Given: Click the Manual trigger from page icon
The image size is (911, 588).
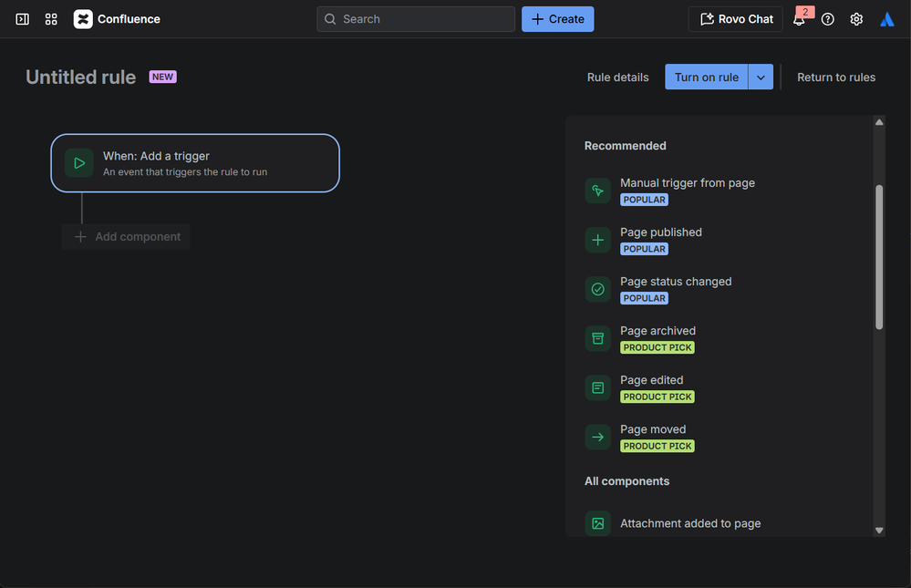Looking at the screenshot, I should tap(598, 191).
